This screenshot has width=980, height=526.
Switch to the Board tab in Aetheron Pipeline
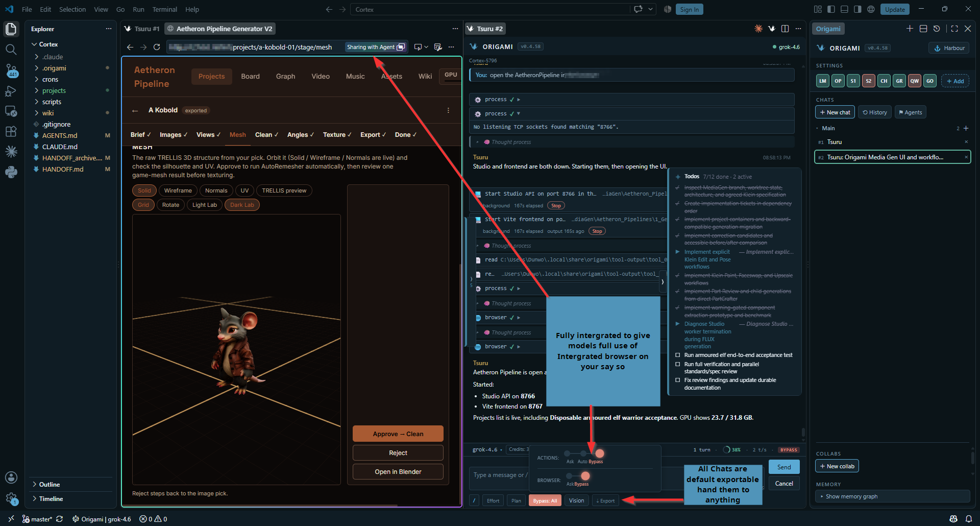(x=250, y=76)
